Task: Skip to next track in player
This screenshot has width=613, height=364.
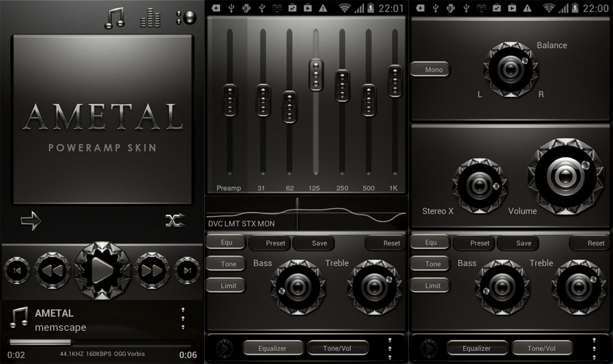Action: 187,270
